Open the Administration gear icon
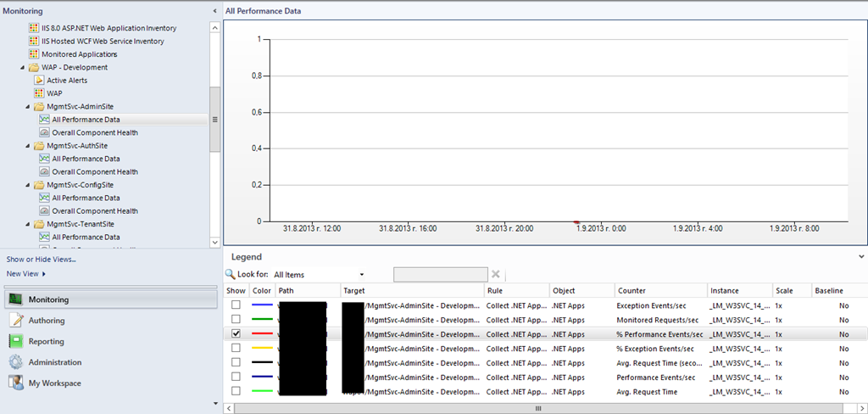Screen dimensions: 868x414 16,362
